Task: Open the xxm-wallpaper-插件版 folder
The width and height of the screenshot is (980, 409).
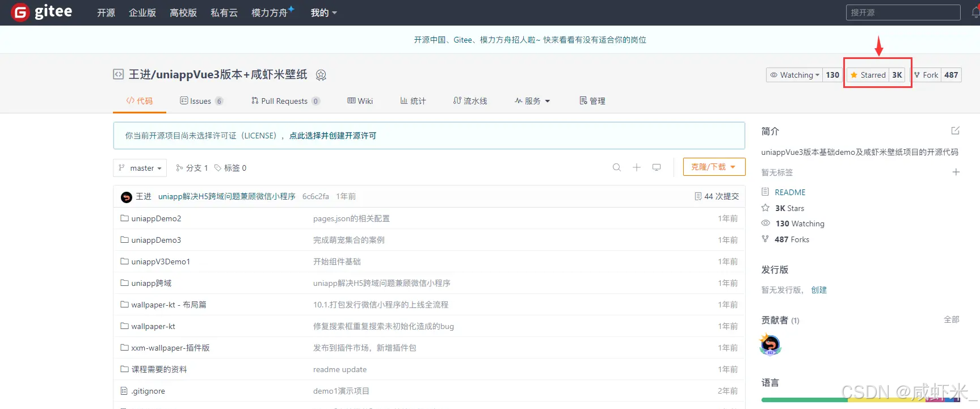Action: [x=171, y=348]
